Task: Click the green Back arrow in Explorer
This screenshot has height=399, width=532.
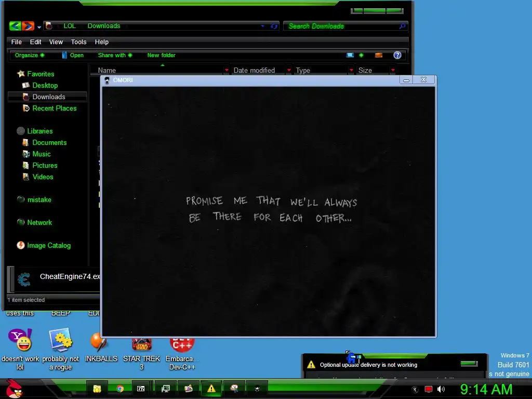Action: tap(15, 26)
